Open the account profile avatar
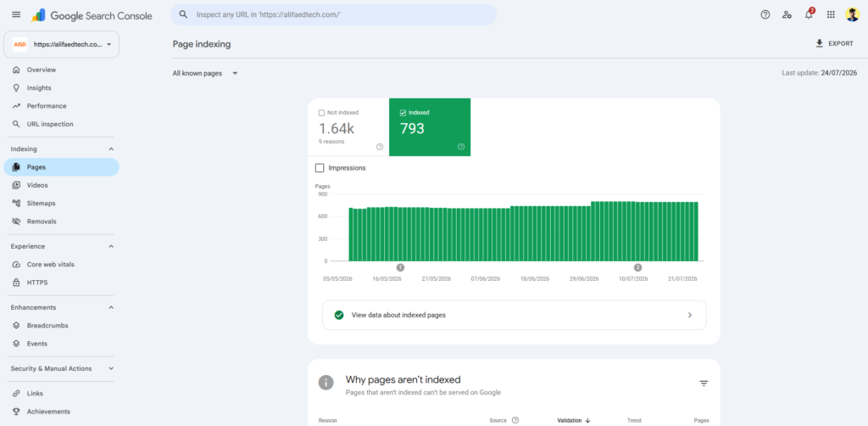868x426 pixels. click(853, 15)
